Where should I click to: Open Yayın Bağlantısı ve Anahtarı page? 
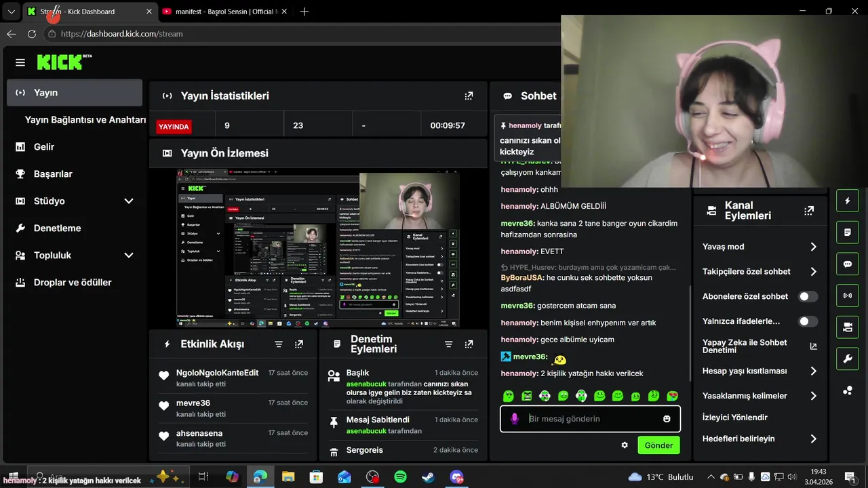(85, 120)
